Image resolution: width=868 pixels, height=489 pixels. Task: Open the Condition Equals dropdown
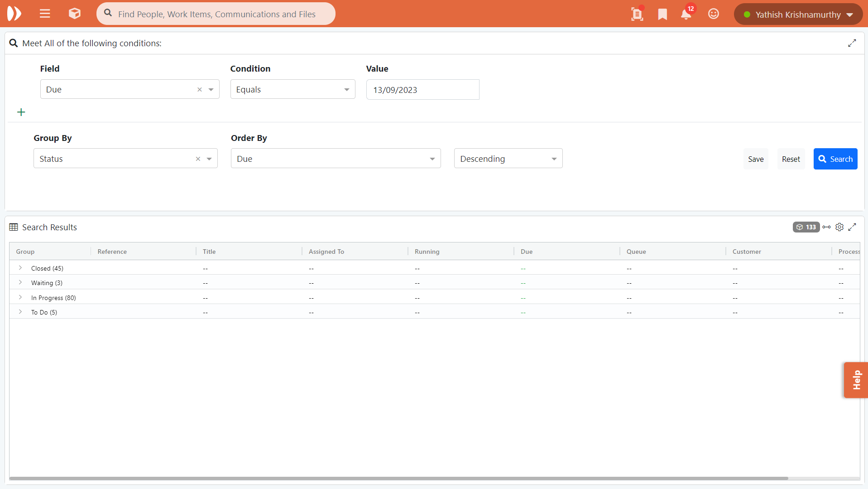pos(293,90)
